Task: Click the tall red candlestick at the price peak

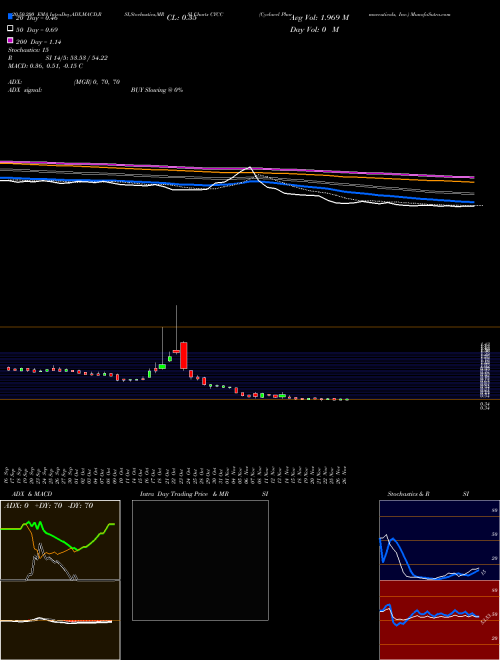Action: coord(184,356)
